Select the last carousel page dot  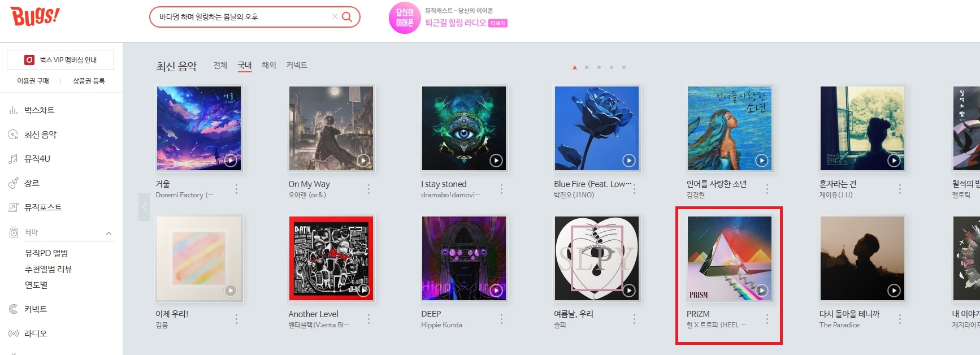[624, 67]
